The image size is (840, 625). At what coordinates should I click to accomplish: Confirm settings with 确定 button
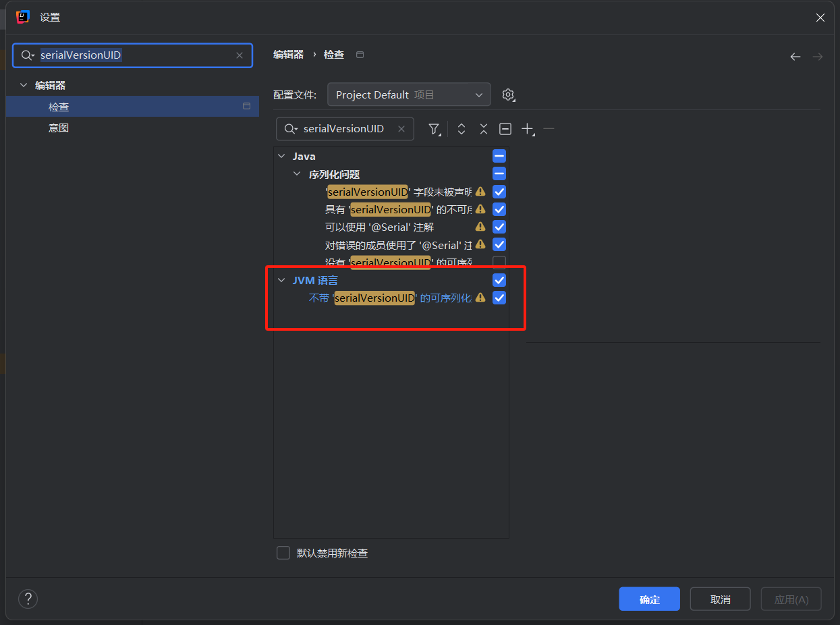[650, 599]
